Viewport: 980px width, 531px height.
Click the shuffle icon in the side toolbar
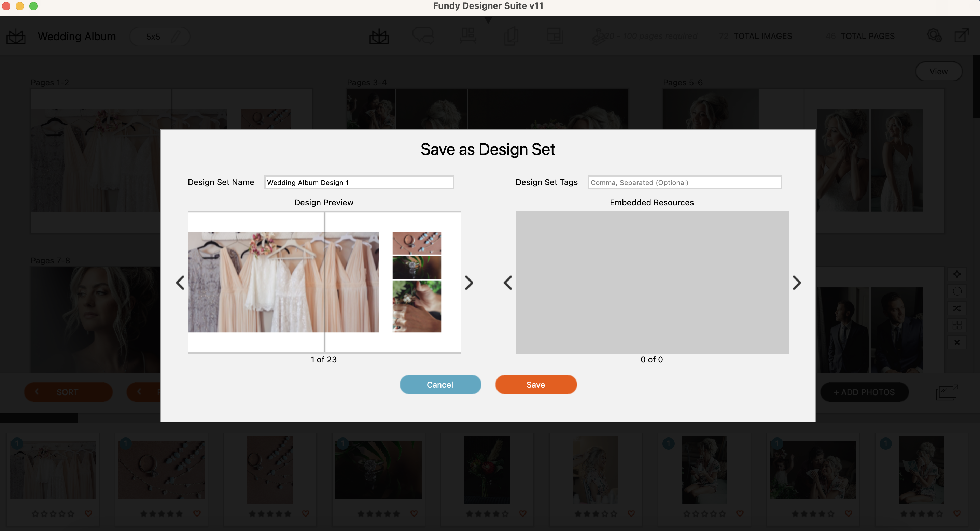[957, 308]
